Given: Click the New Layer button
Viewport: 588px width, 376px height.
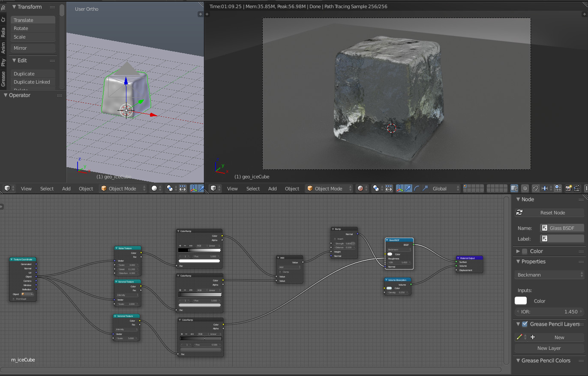Looking at the screenshot, I should pos(549,348).
